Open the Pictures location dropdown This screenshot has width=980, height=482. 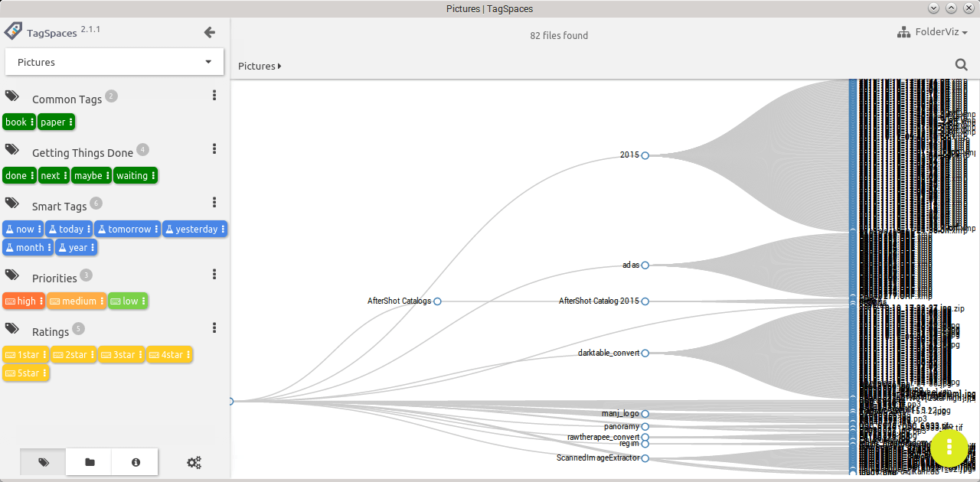(x=114, y=62)
